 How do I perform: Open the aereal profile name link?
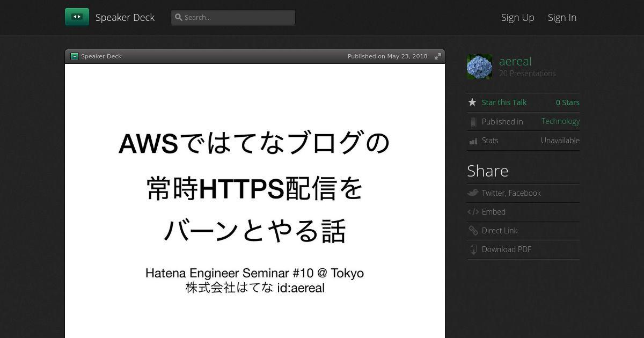tap(515, 61)
